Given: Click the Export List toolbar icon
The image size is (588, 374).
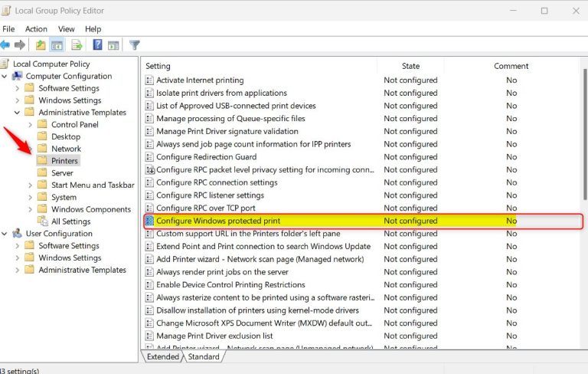Looking at the screenshot, I should point(77,45).
